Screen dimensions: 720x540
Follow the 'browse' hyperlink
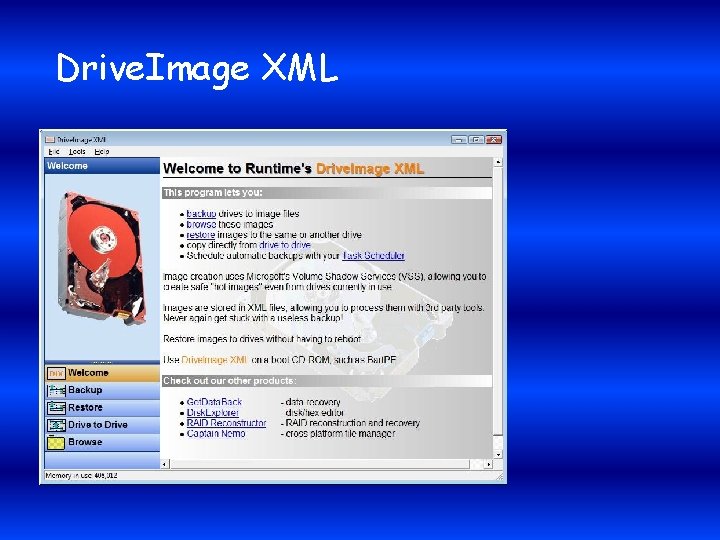coord(201,225)
